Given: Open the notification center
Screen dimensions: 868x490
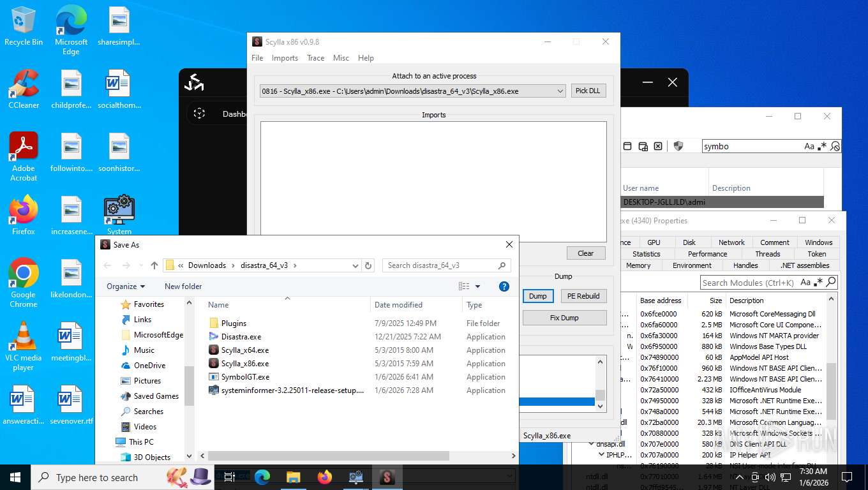Looking at the screenshot, I should coord(847,477).
